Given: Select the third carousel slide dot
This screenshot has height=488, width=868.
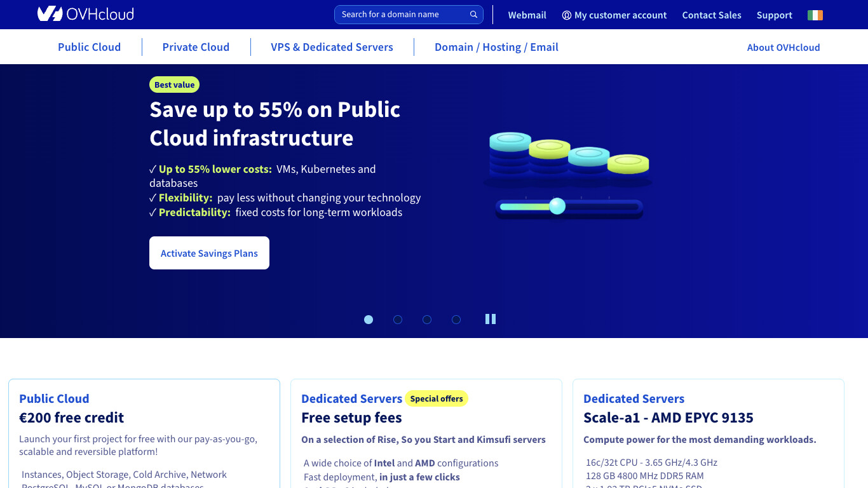Looking at the screenshot, I should (x=427, y=320).
